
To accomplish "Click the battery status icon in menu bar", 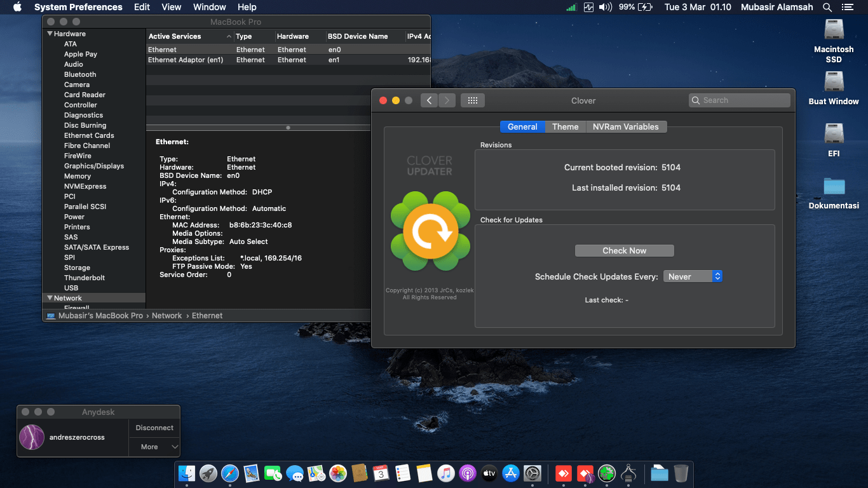I will (645, 7).
